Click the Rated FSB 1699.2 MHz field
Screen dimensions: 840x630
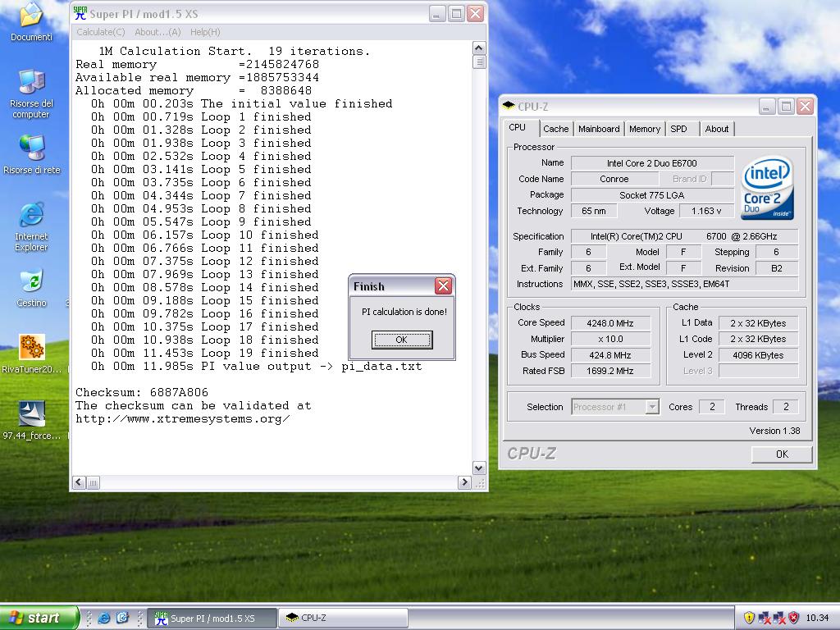[610, 370]
